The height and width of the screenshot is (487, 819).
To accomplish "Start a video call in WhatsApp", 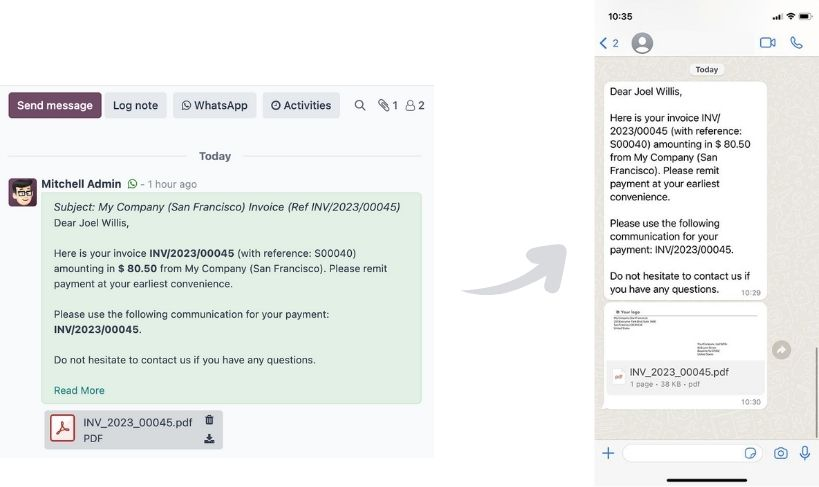I will (767, 43).
